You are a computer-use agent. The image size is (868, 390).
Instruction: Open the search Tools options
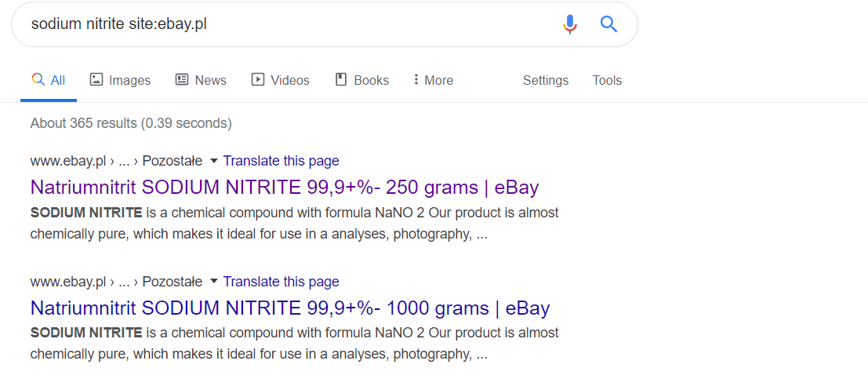607,80
